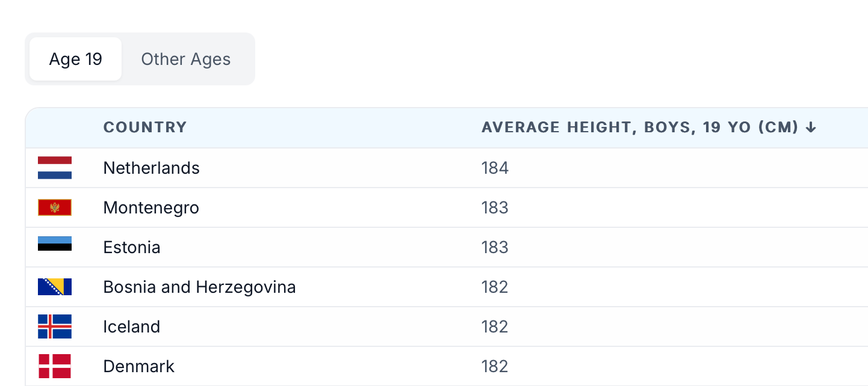Choose the Denmark country name
This screenshot has height=386, width=868.
point(139,366)
